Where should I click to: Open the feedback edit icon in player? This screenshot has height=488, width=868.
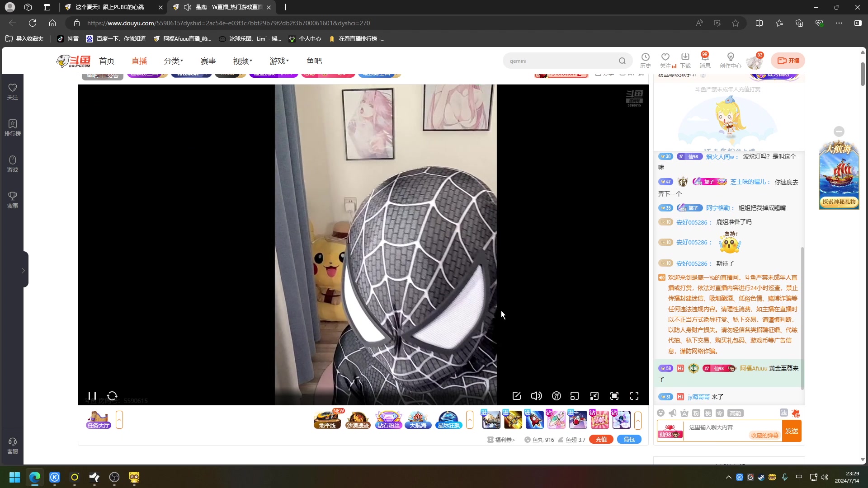pyautogui.click(x=517, y=396)
